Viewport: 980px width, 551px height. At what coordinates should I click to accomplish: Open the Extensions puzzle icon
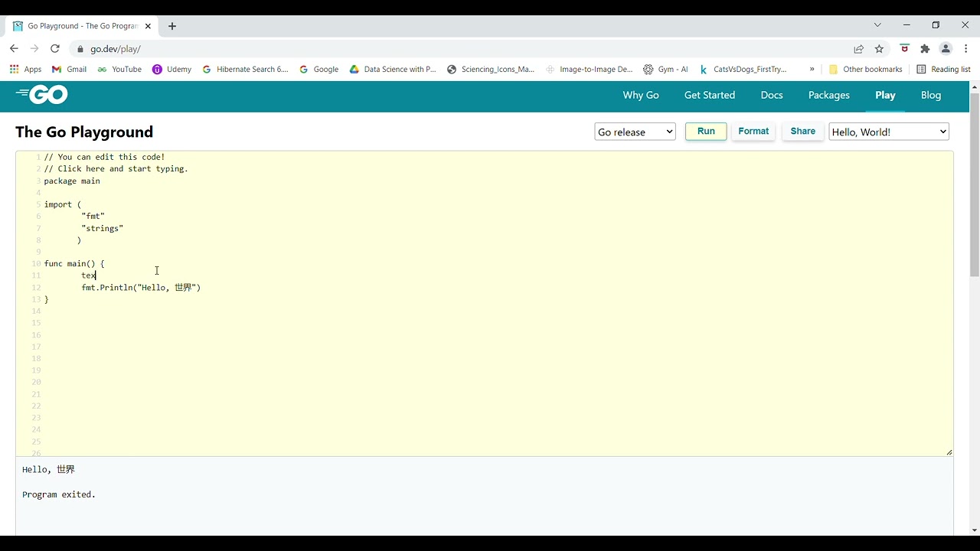click(x=925, y=49)
